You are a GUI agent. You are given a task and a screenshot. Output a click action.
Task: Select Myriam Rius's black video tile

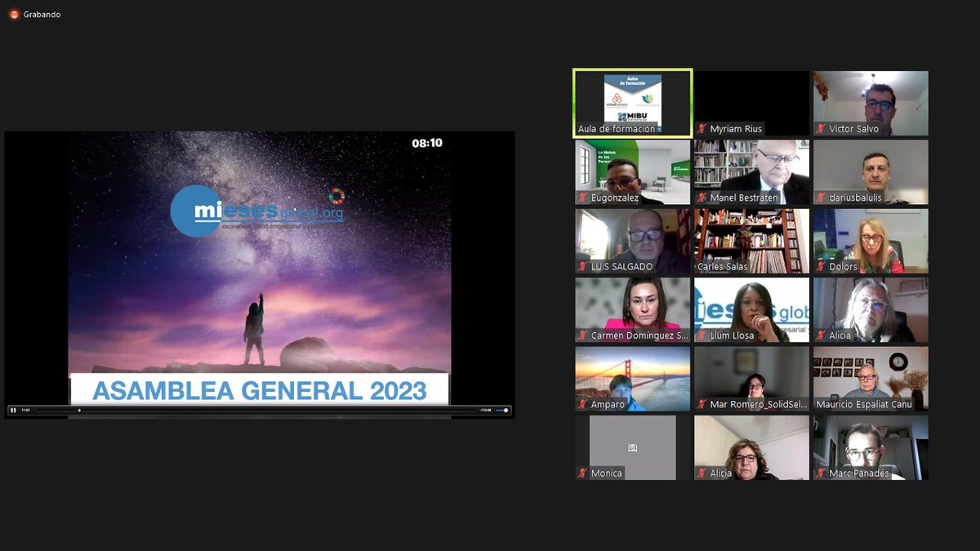(751, 103)
